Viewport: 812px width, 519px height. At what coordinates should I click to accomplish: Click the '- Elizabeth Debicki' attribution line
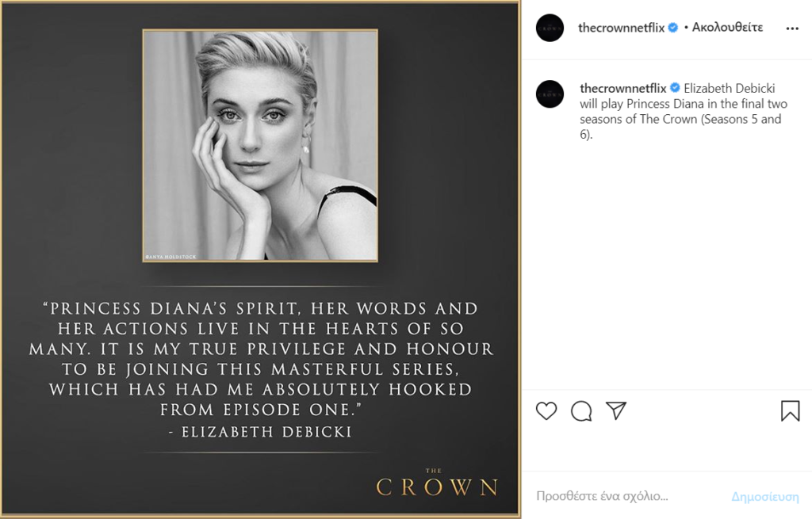pos(261,432)
